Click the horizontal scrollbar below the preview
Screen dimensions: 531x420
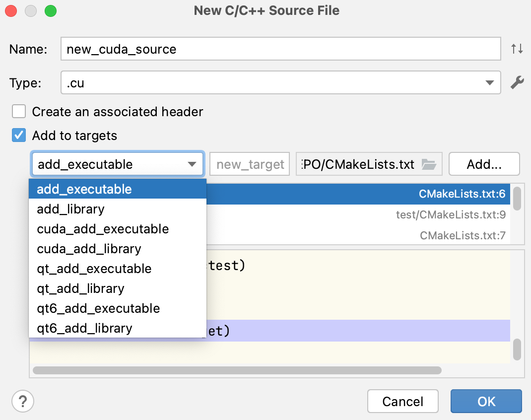(x=237, y=370)
